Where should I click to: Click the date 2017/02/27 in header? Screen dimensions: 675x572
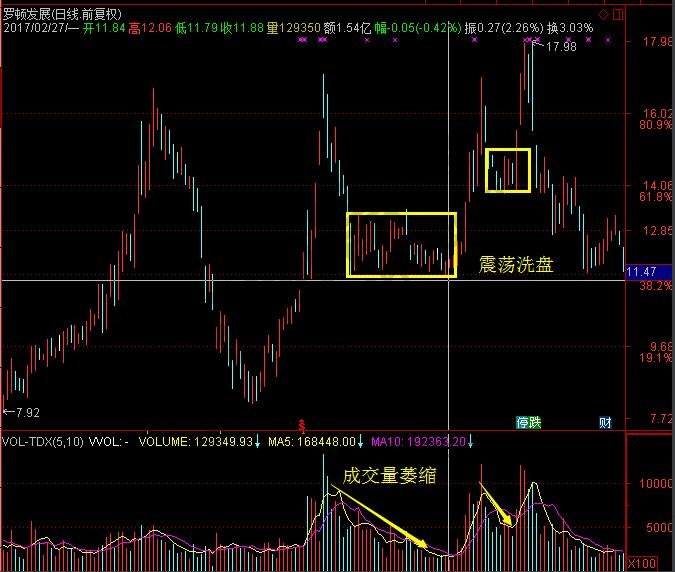coord(35,28)
